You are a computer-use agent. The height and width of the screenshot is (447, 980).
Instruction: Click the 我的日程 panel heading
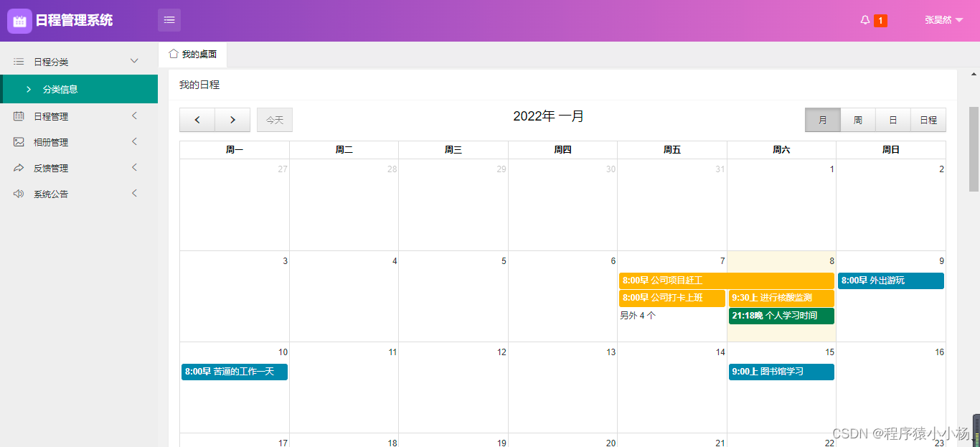(199, 85)
